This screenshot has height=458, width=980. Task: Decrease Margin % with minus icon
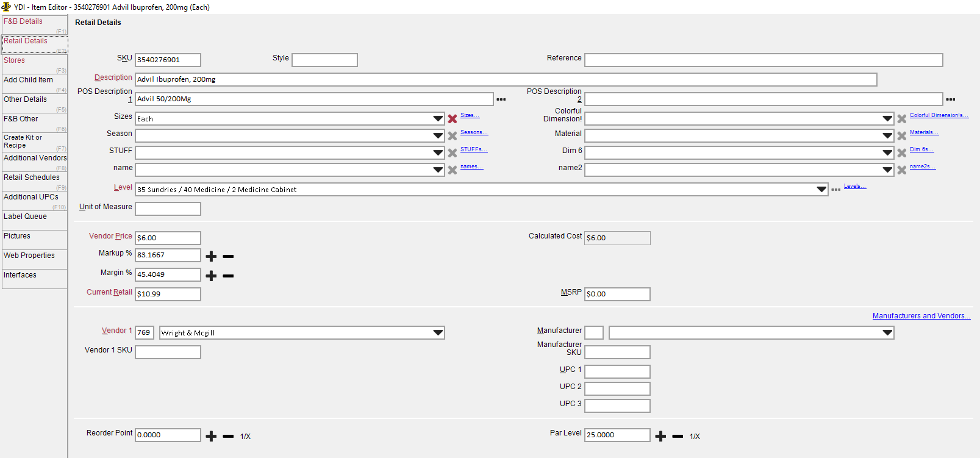[x=228, y=276]
